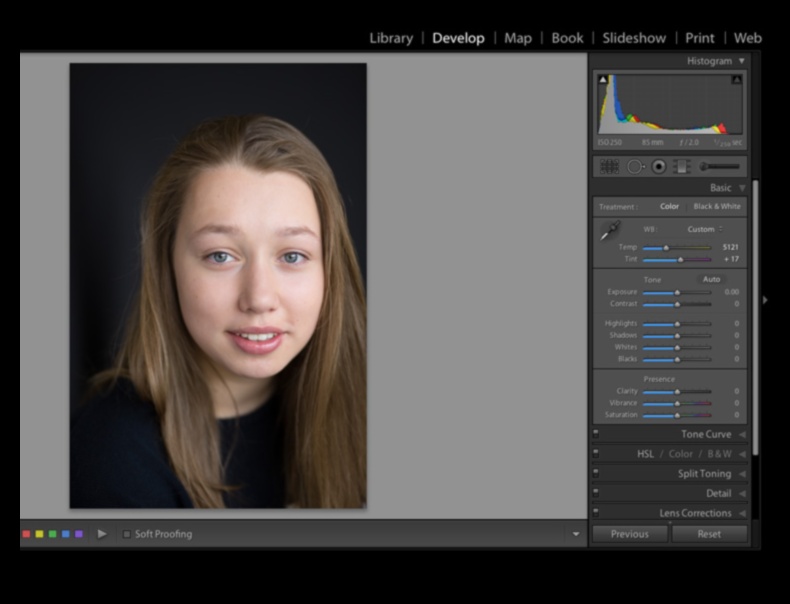Switch to the Develop module
The height and width of the screenshot is (604, 790).
(x=458, y=38)
